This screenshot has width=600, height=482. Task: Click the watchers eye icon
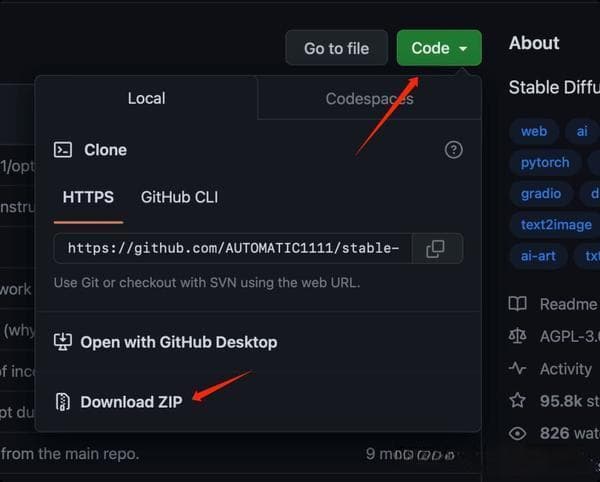coord(518,433)
